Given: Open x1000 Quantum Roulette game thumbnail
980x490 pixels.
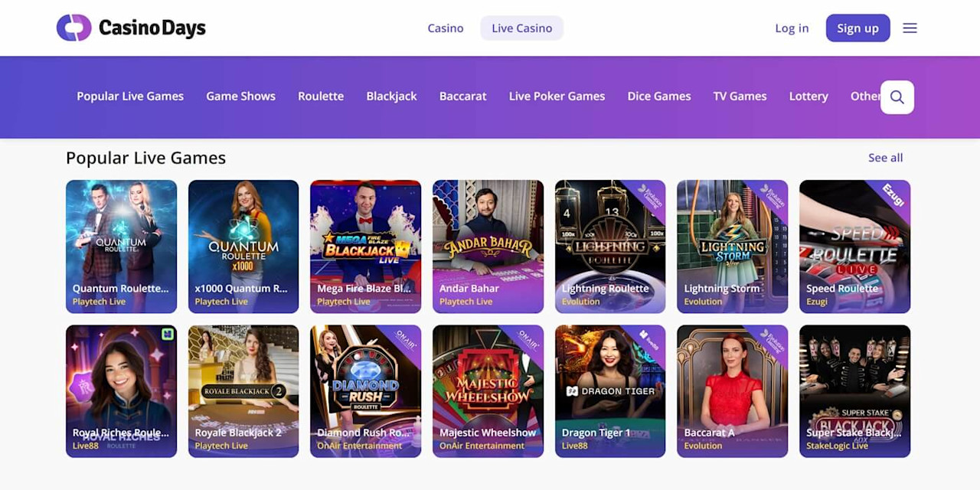Looking at the screenshot, I should click(x=243, y=247).
